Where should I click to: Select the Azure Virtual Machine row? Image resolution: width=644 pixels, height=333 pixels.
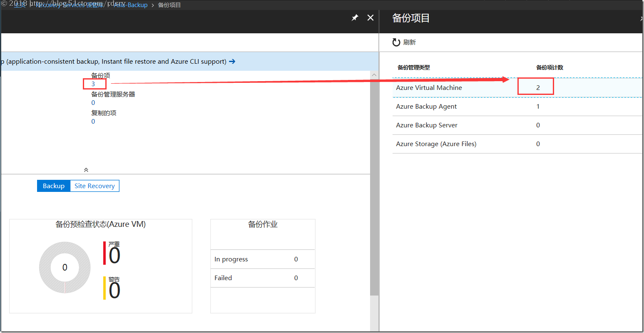pyautogui.click(x=517, y=87)
